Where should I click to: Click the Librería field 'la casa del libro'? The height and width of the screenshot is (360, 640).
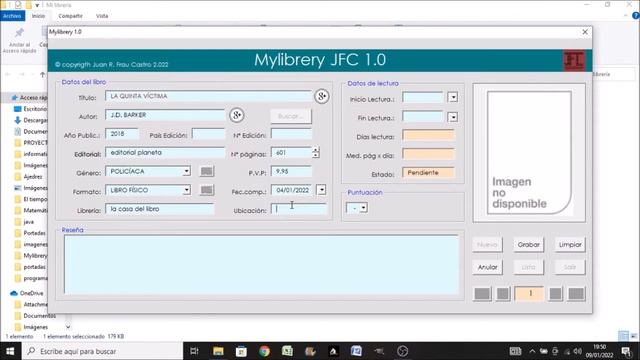pos(159,209)
